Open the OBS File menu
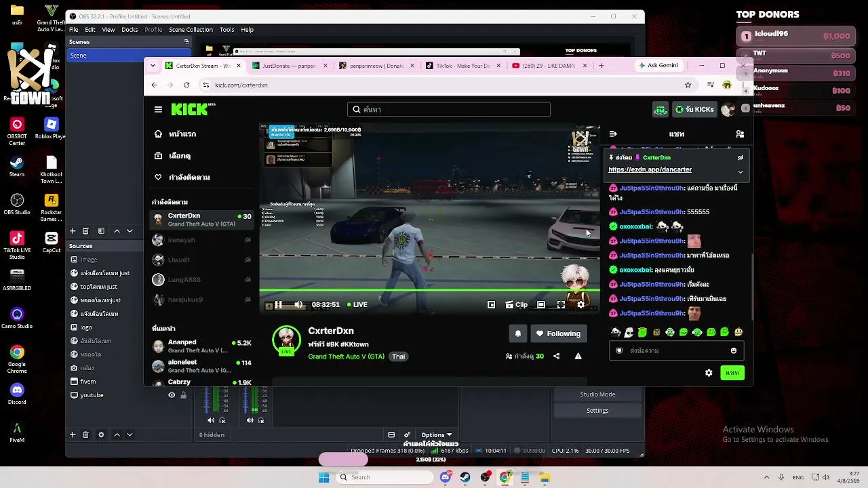The width and height of the screenshot is (868, 488). [x=73, y=30]
